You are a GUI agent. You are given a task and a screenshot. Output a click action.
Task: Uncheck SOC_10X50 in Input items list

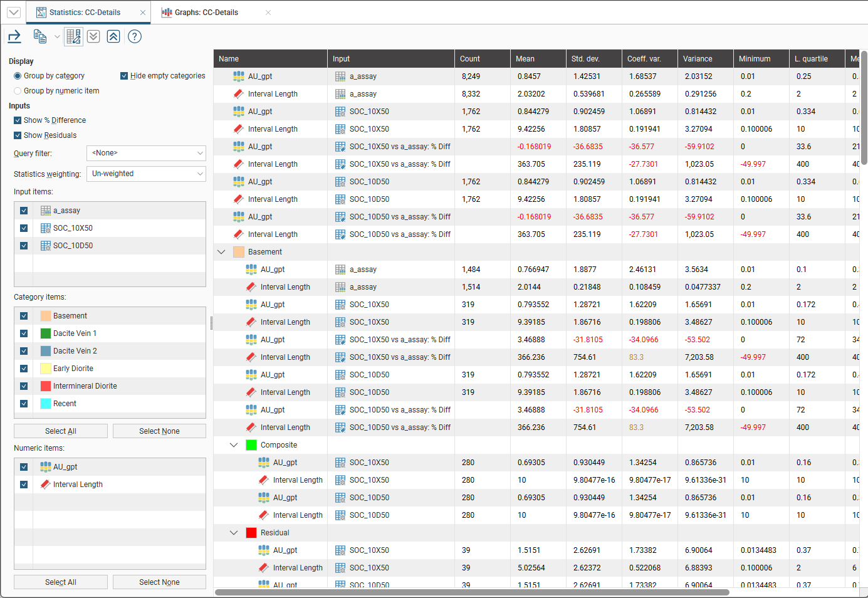(24, 228)
